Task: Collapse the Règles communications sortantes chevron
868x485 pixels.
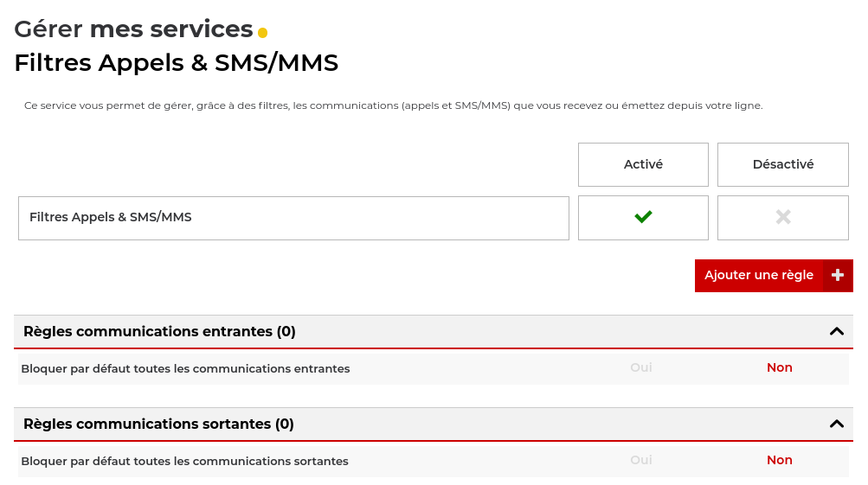Action: pyautogui.click(x=837, y=424)
